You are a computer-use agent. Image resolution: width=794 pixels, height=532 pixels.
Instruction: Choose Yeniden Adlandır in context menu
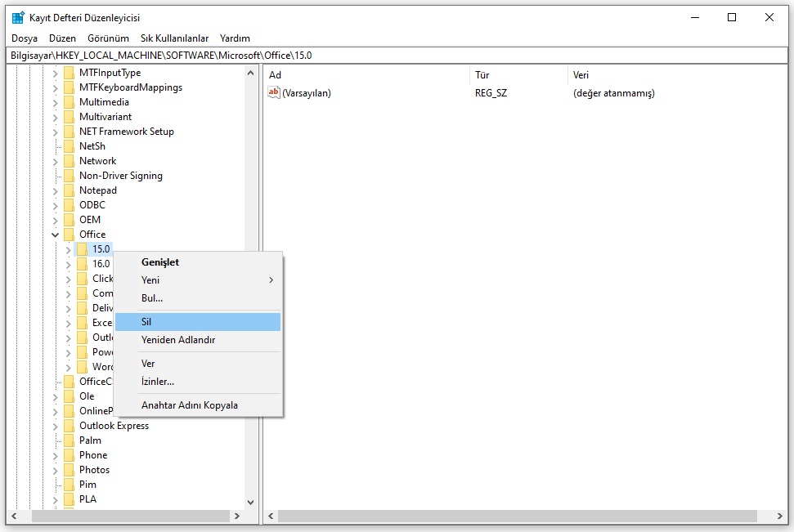177,340
